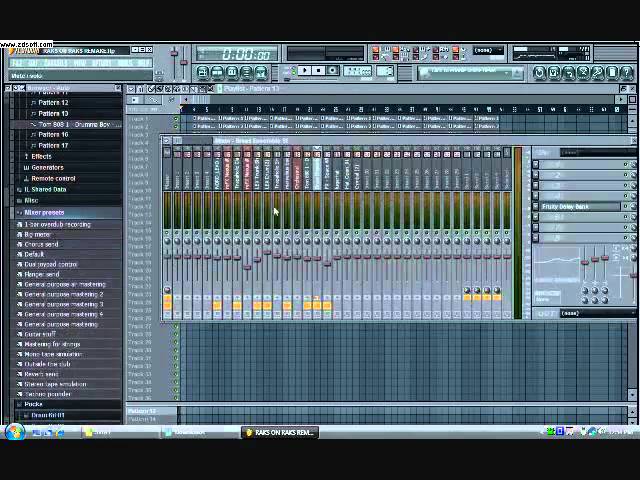Image resolution: width=640 pixels, height=480 pixels.
Task: Click the help question mark icon
Action: pyautogui.click(x=627, y=73)
